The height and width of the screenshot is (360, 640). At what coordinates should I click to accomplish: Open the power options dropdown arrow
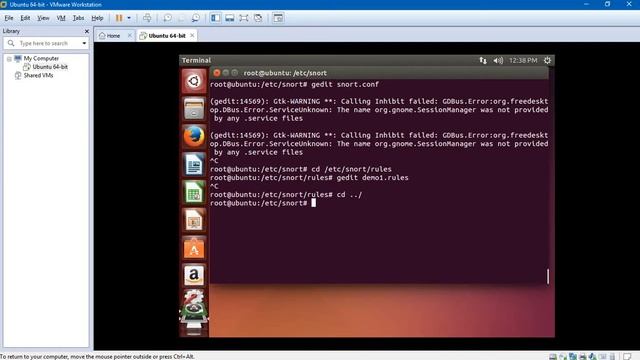(129, 18)
